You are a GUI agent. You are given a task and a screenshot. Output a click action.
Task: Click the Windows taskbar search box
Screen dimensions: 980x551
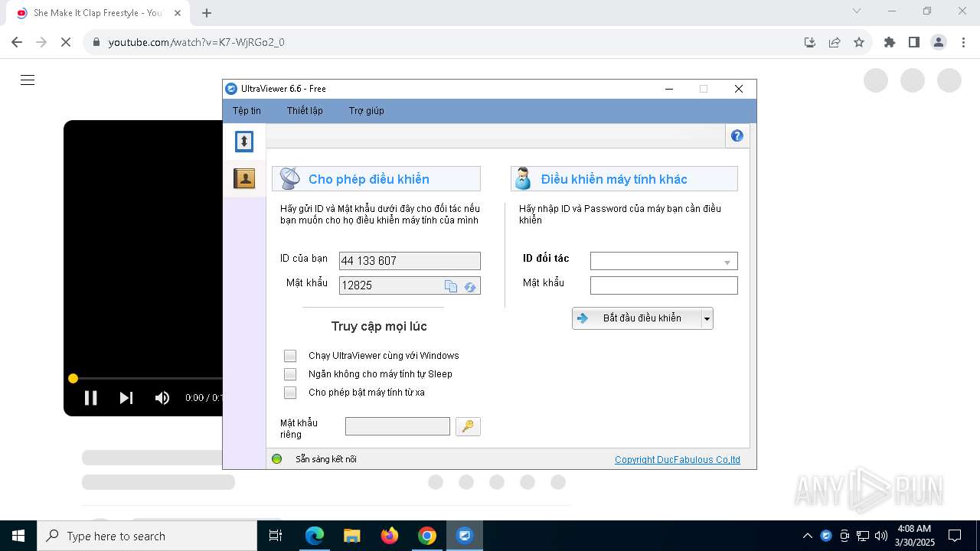147,536
